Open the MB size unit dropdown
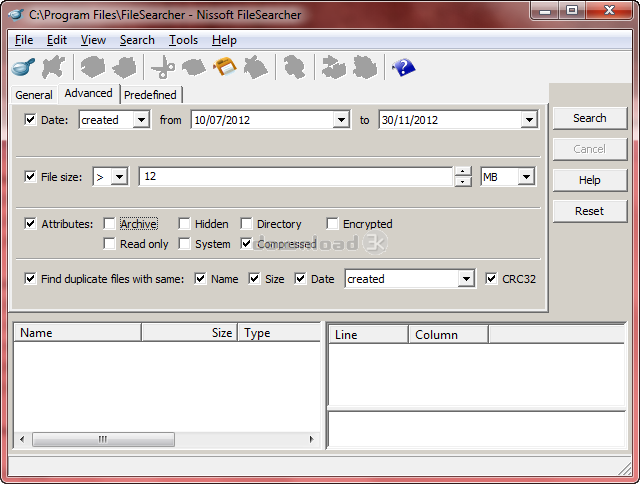 tap(527, 177)
